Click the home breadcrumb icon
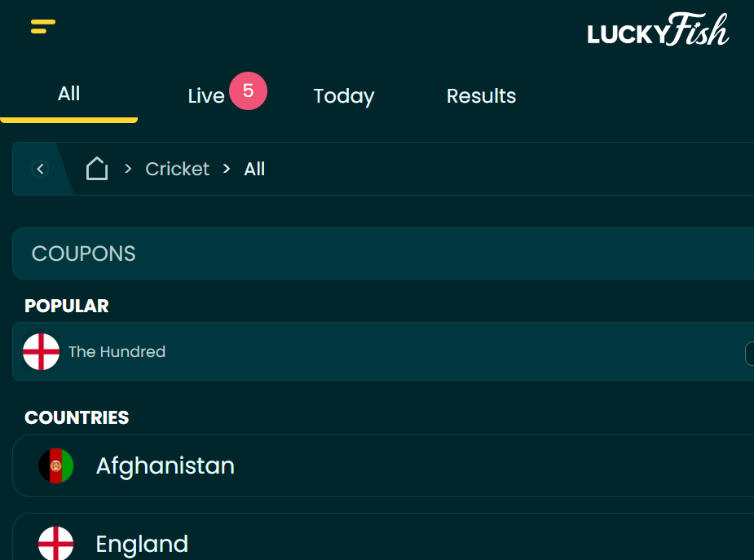 (97, 169)
